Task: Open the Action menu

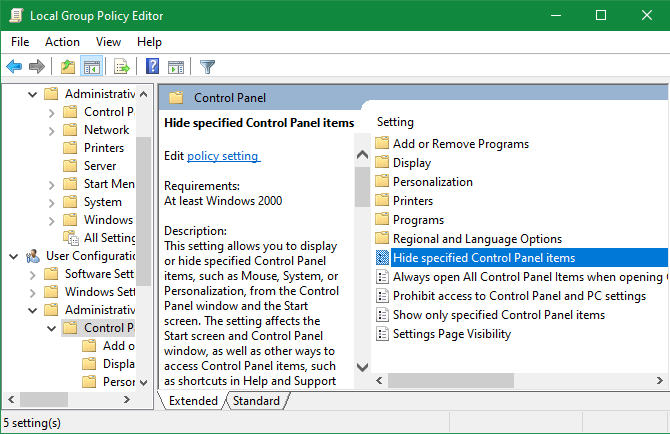Action: pos(62,42)
